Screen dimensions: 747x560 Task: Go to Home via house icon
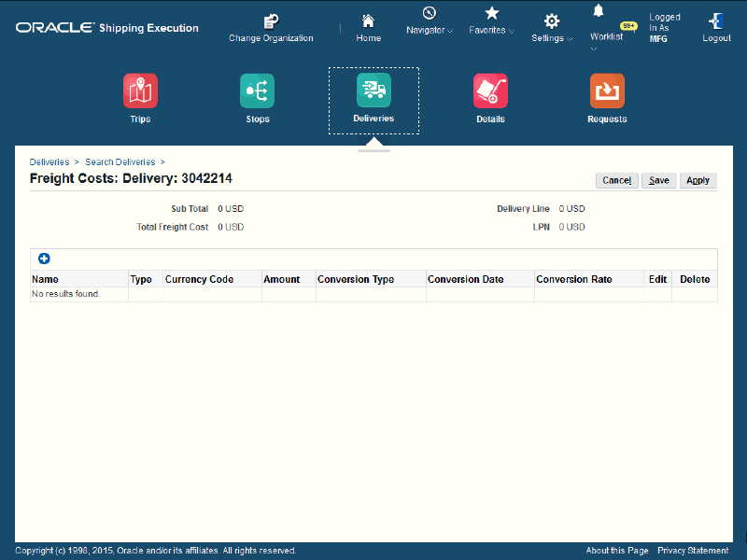coord(368,21)
